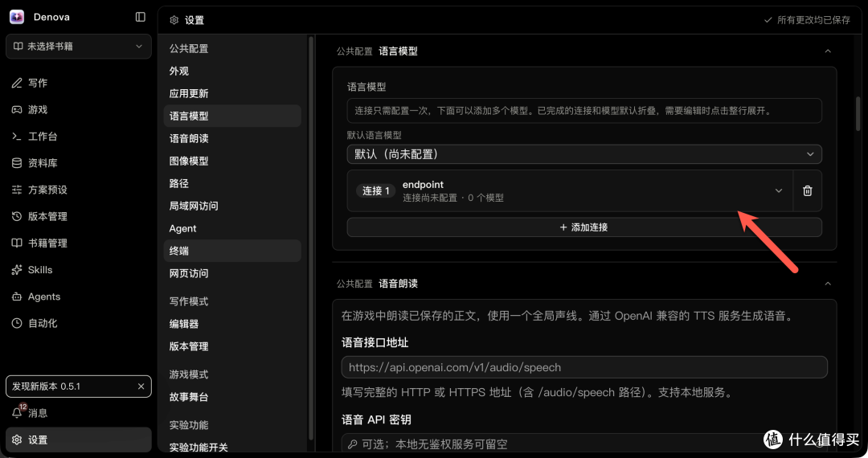This screenshot has width=868, height=458.
Task: Click the 消息 bell icon
Action: (x=17, y=413)
